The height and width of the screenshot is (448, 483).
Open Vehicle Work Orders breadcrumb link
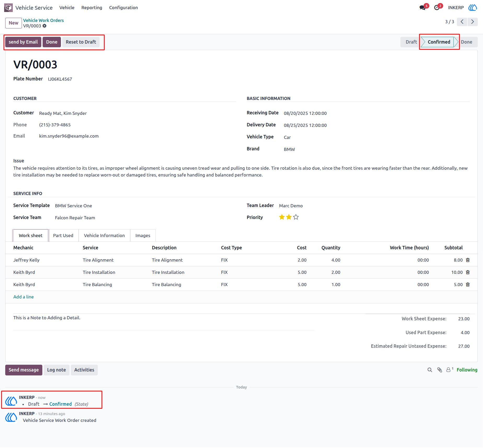point(43,20)
